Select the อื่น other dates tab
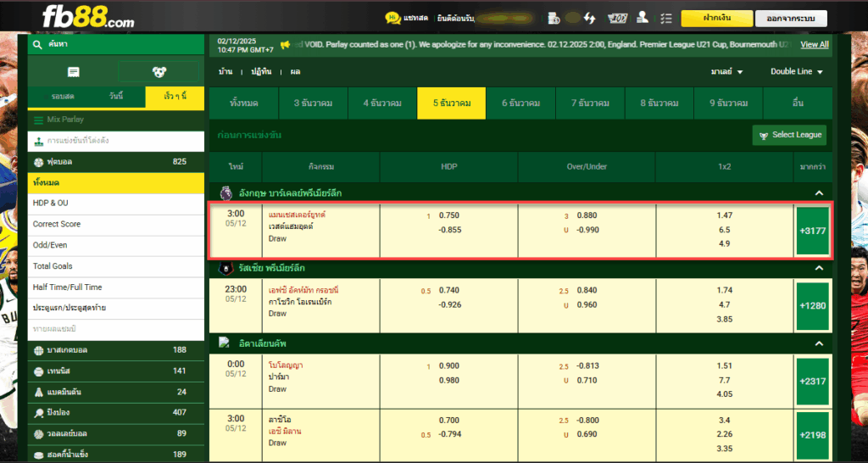This screenshot has height=463, width=868. pos(798,103)
